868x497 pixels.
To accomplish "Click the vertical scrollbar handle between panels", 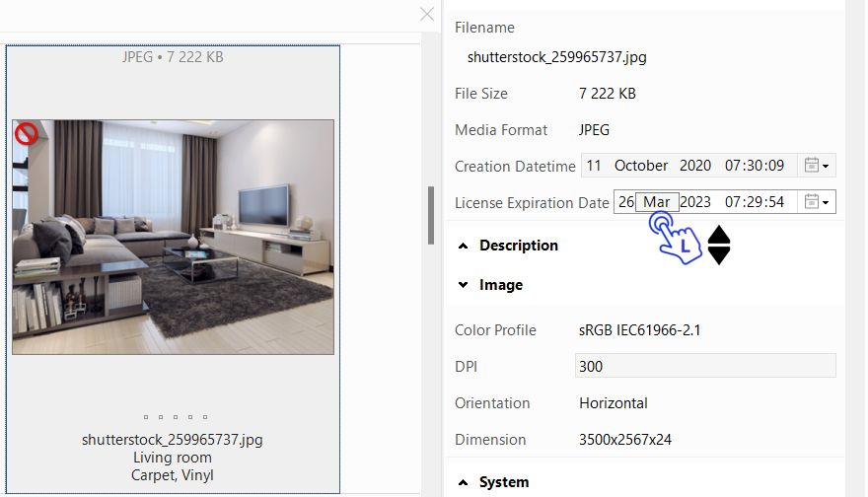I will pyautogui.click(x=430, y=215).
